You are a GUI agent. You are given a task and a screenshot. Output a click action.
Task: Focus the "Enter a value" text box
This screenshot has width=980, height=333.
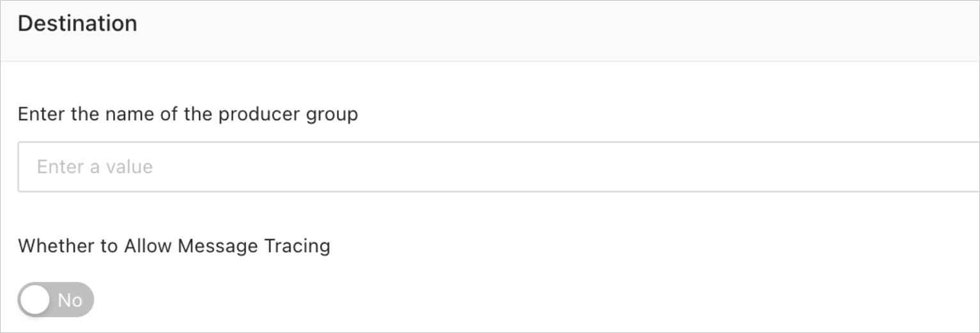(499, 167)
